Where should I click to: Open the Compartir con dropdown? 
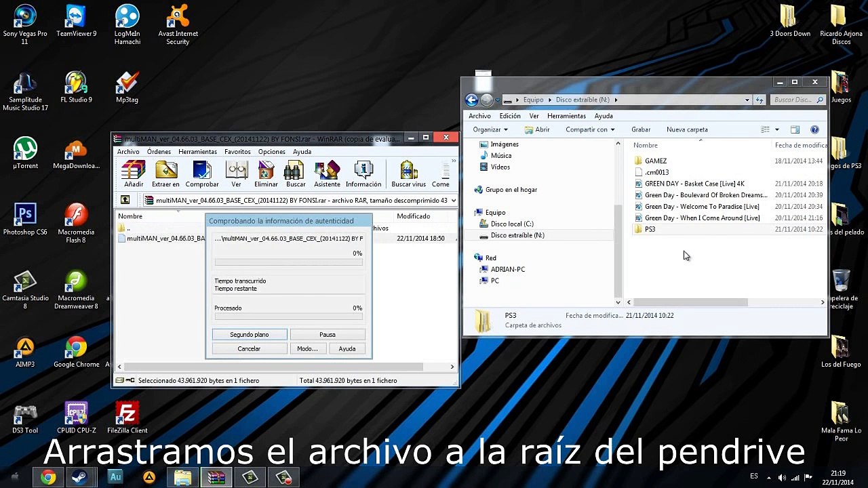590,129
